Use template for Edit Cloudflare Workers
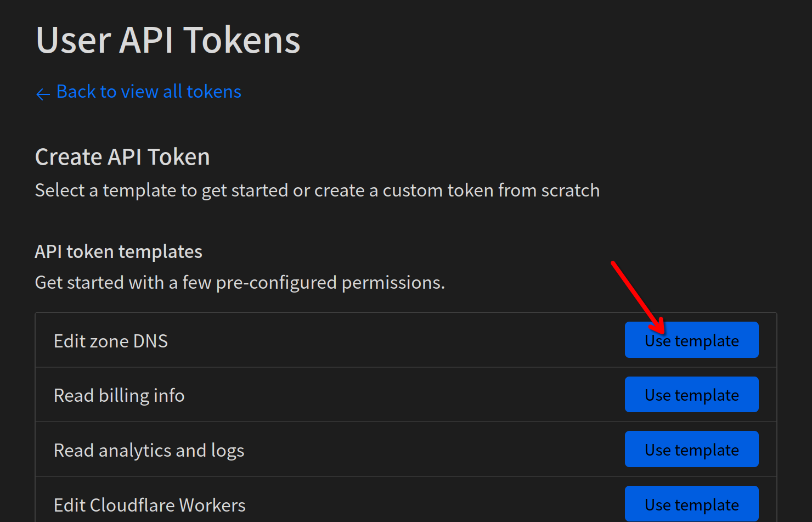 [x=691, y=504]
